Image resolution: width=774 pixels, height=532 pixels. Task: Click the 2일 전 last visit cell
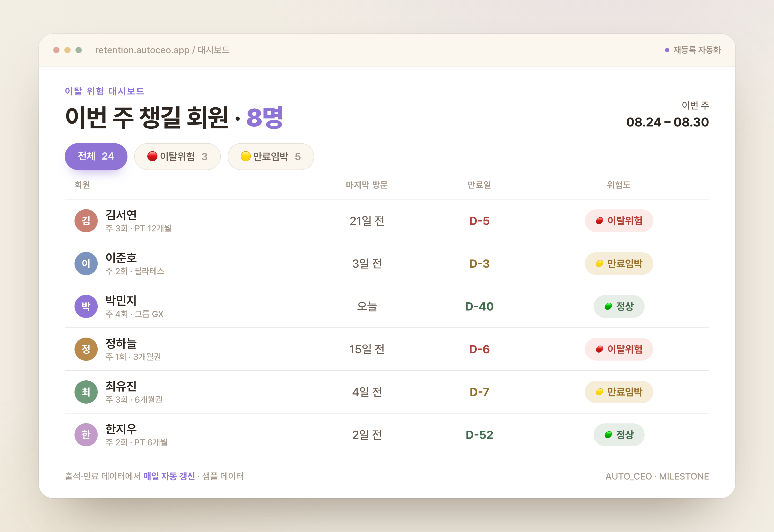pos(367,435)
